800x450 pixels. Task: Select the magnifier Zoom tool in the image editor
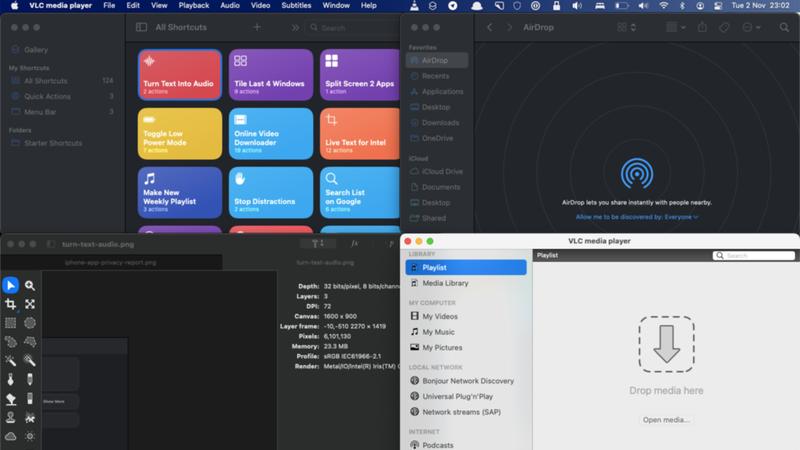[x=30, y=285]
